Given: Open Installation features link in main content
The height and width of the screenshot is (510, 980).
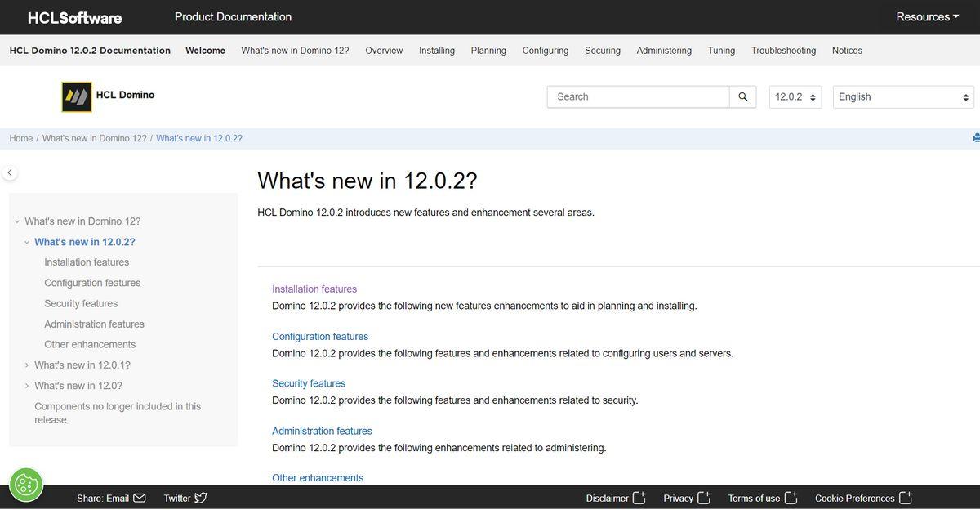Looking at the screenshot, I should pos(314,289).
